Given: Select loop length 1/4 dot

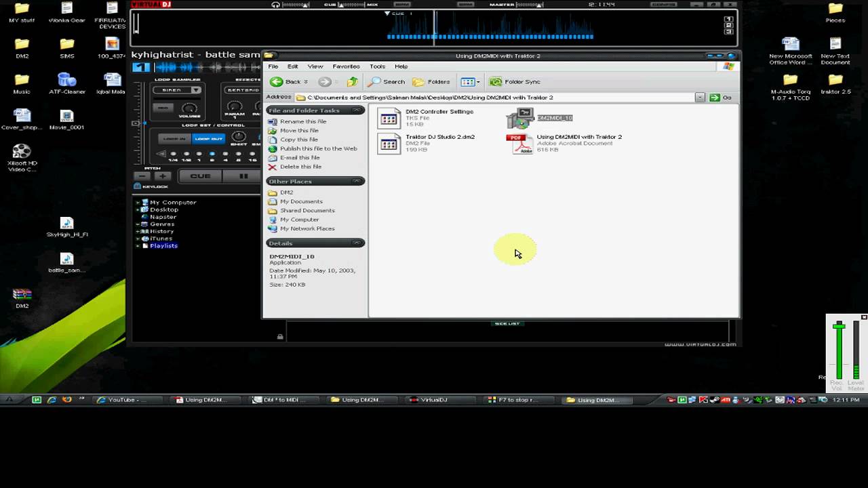Looking at the screenshot, I should 173,154.
